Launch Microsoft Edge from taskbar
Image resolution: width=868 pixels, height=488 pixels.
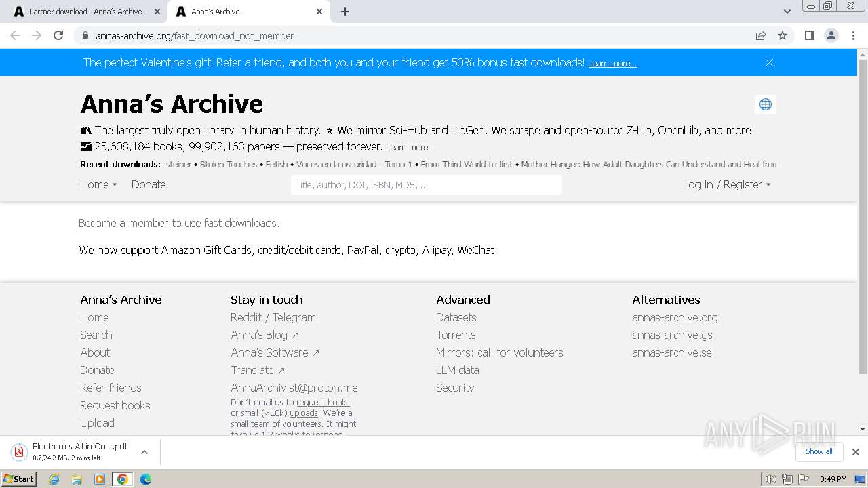(145, 479)
